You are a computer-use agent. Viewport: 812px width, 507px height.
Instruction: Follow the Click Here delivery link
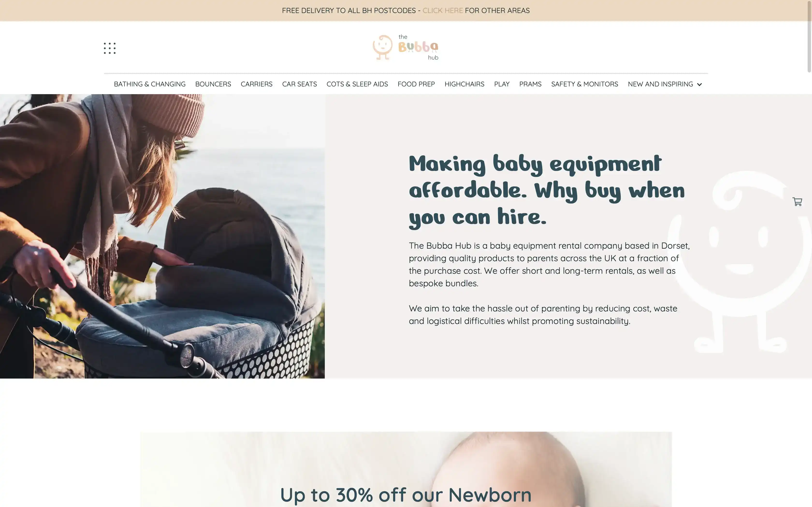[442, 10]
